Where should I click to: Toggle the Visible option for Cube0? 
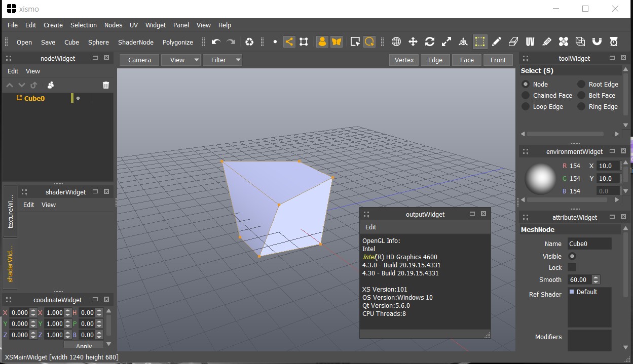[572, 256]
